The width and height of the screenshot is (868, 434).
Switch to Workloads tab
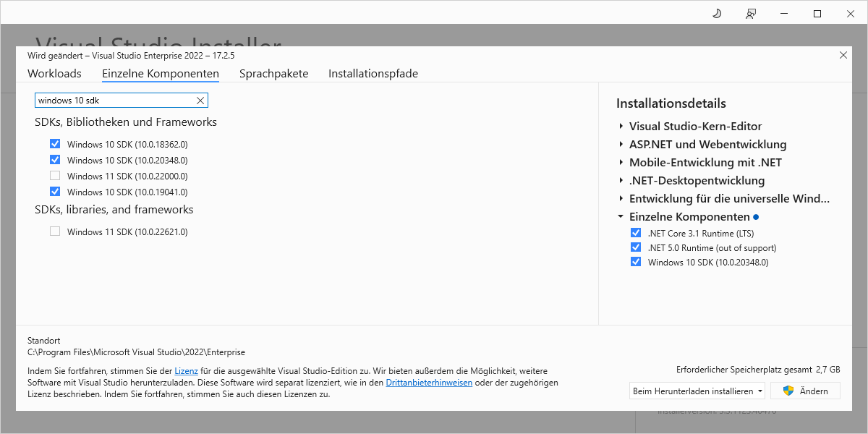pos(54,74)
